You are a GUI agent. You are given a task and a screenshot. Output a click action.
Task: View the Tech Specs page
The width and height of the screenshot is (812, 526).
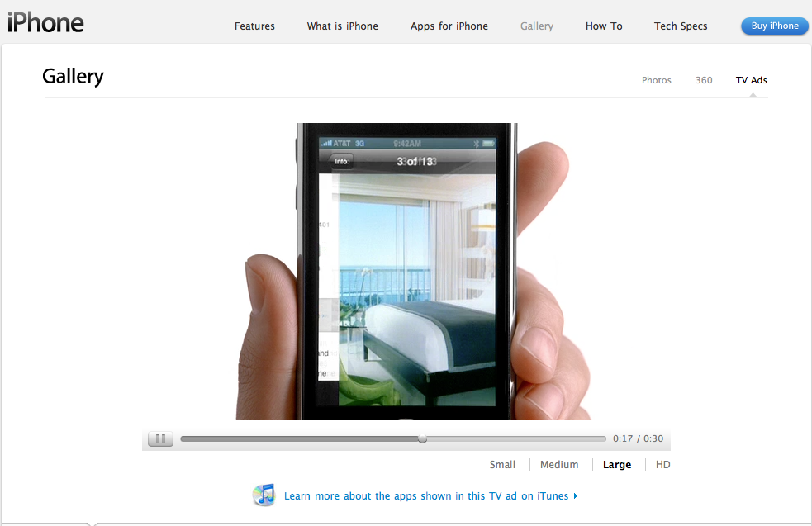coord(681,26)
